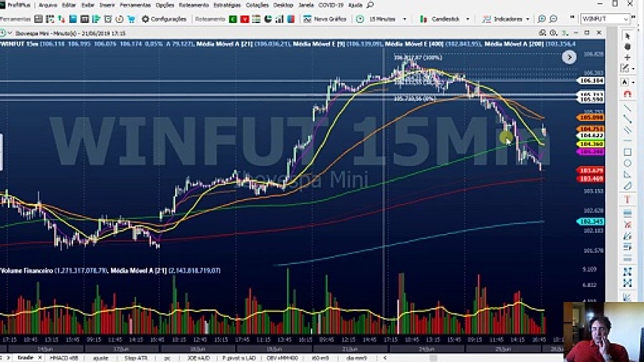Click the round arrow button on chart
This screenshot has width=644, height=362.
(569, 57)
